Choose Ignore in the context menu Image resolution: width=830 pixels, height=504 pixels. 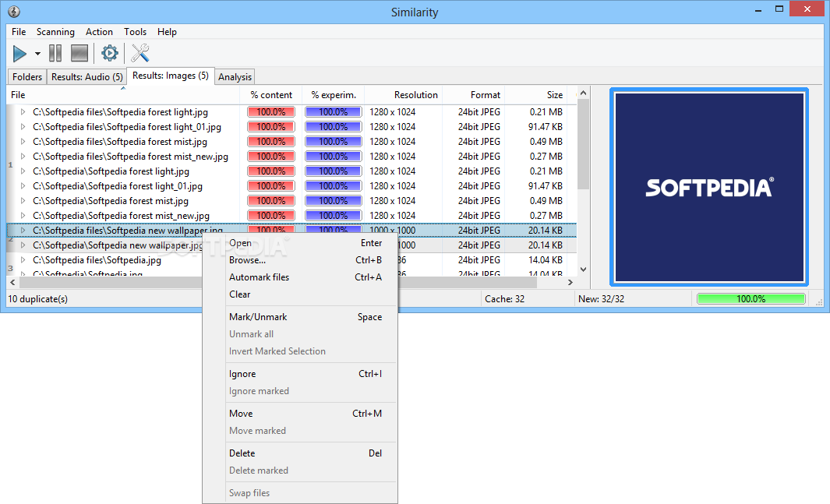tap(300, 374)
